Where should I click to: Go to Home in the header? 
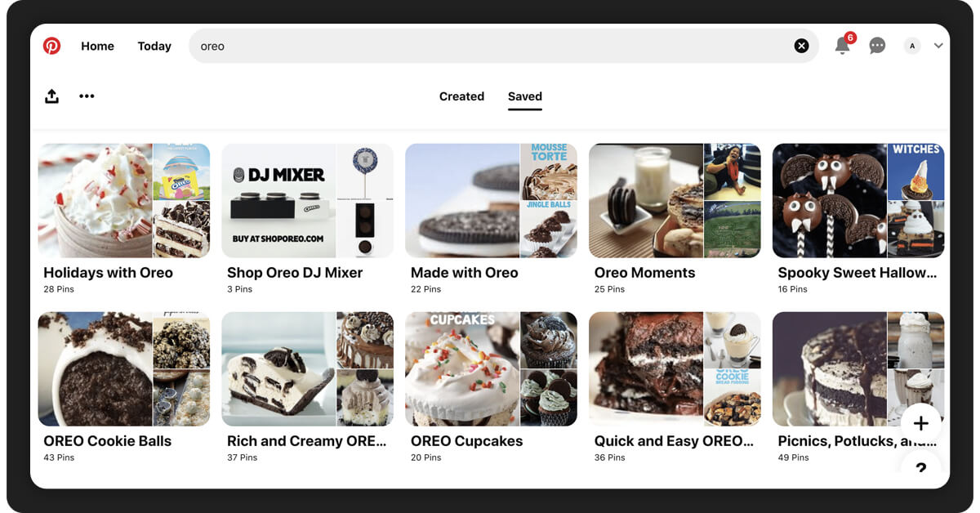click(x=97, y=46)
